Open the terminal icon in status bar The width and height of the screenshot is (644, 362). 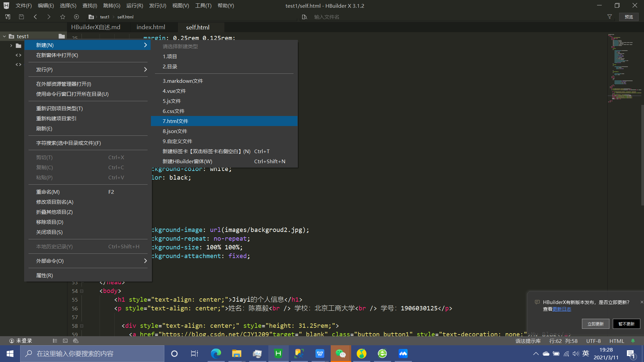pos(65,341)
